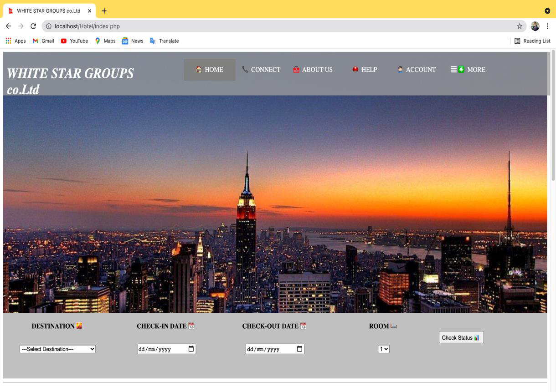Click the chart icon beside DESTINATION
The width and height of the screenshot is (556, 392).
tap(79, 326)
